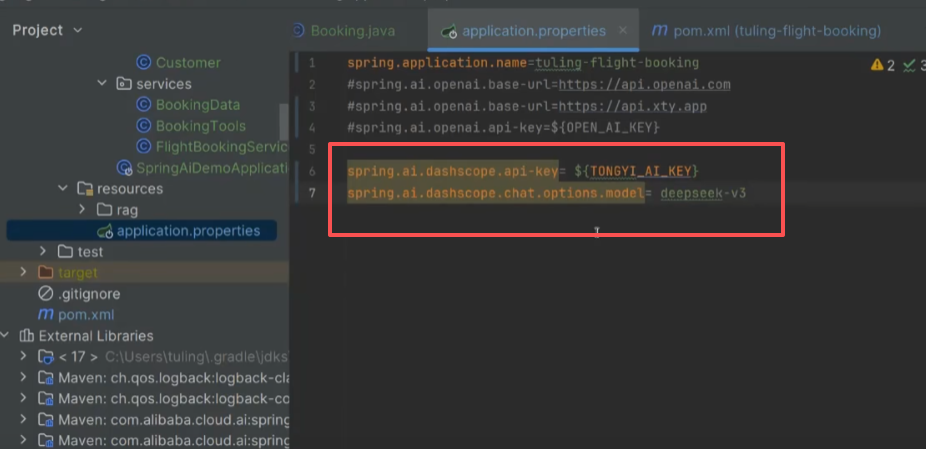Click the Maven pom.xml icon in tree

45,314
